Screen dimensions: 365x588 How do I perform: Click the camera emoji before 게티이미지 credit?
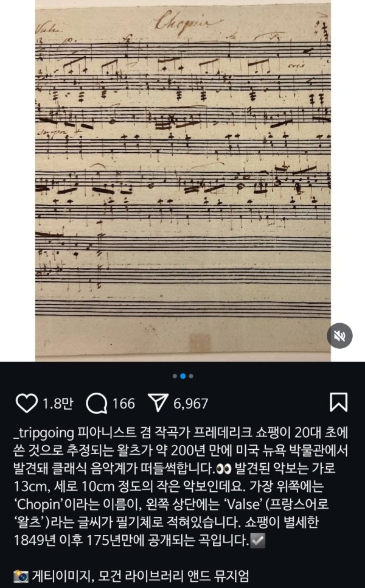point(21,576)
